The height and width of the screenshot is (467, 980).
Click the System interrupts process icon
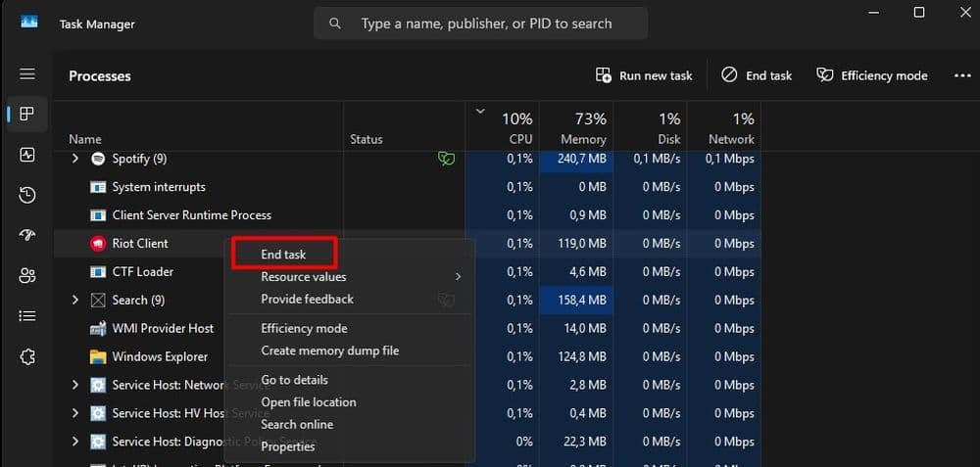97,187
